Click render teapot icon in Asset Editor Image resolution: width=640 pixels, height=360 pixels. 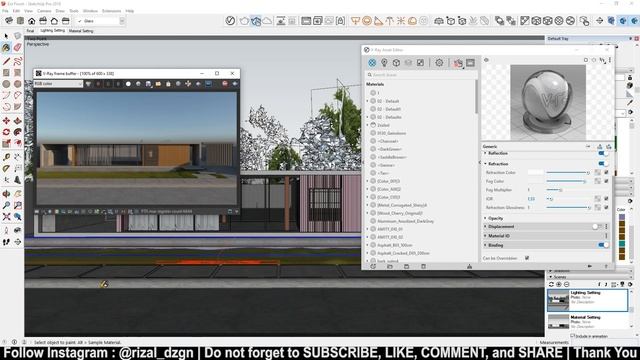pos(458,63)
